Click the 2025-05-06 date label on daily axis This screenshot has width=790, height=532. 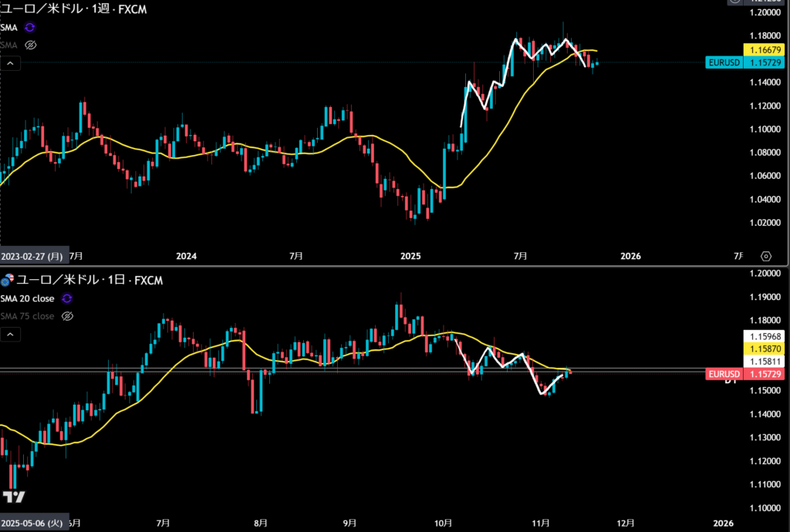pyautogui.click(x=34, y=523)
